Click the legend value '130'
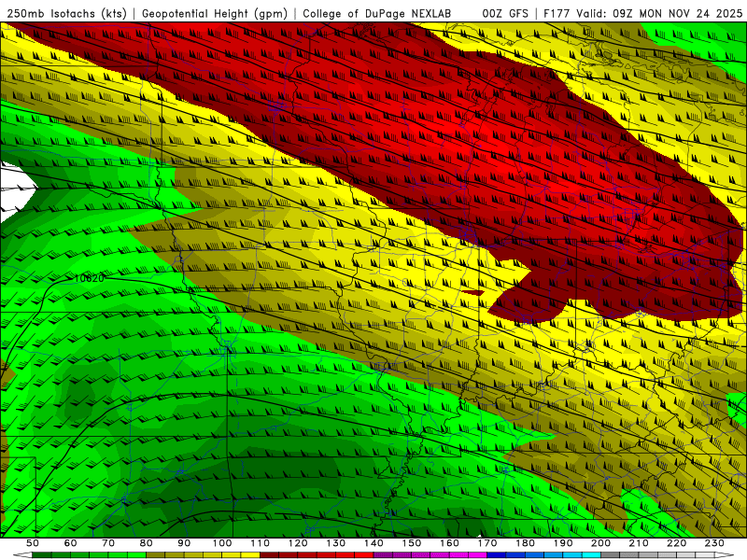Image resolution: width=747 pixels, height=560 pixels. pos(336,543)
